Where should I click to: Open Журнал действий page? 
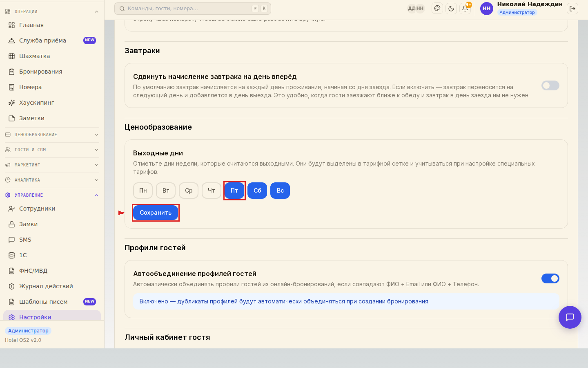point(52,286)
